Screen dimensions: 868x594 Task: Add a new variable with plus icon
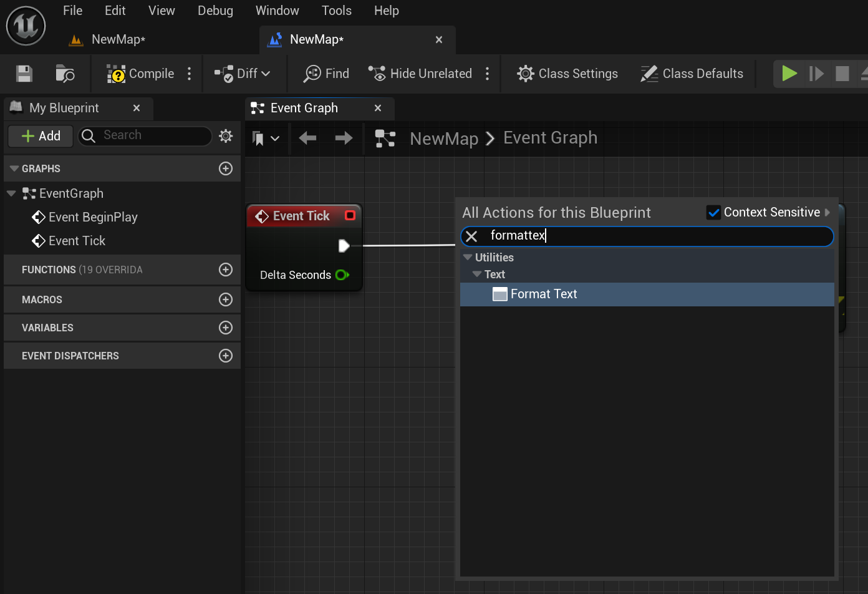(x=226, y=328)
